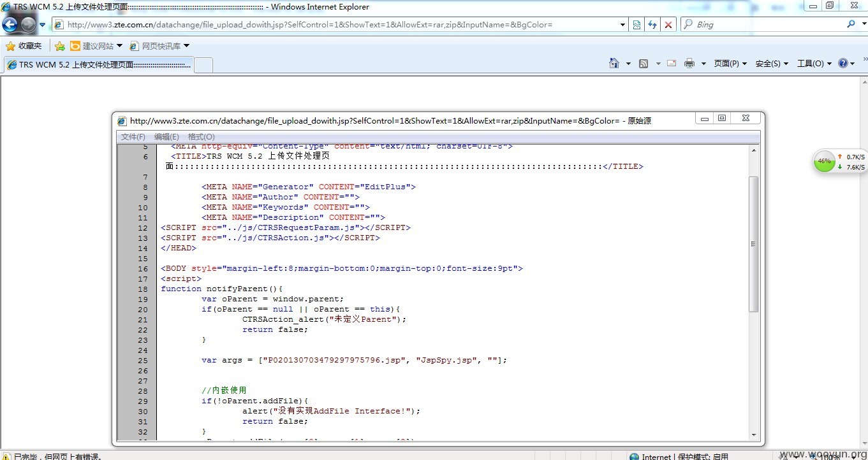Expand the feeds dropdown arrow
868x460 pixels.
(x=658, y=64)
